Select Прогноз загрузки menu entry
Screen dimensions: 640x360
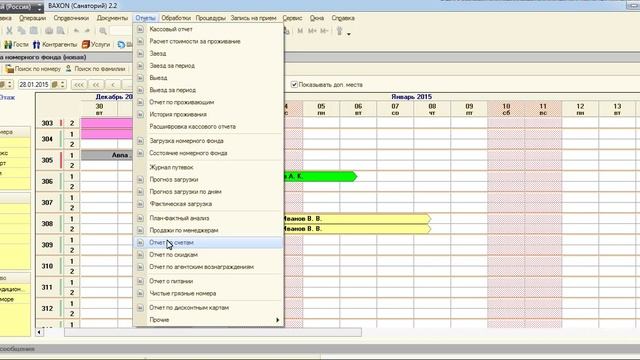click(209, 179)
